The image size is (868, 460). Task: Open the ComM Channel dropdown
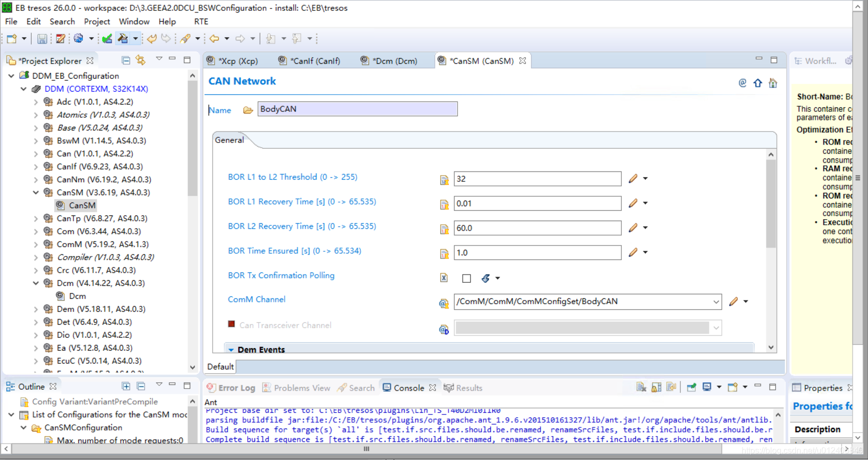tap(716, 301)
